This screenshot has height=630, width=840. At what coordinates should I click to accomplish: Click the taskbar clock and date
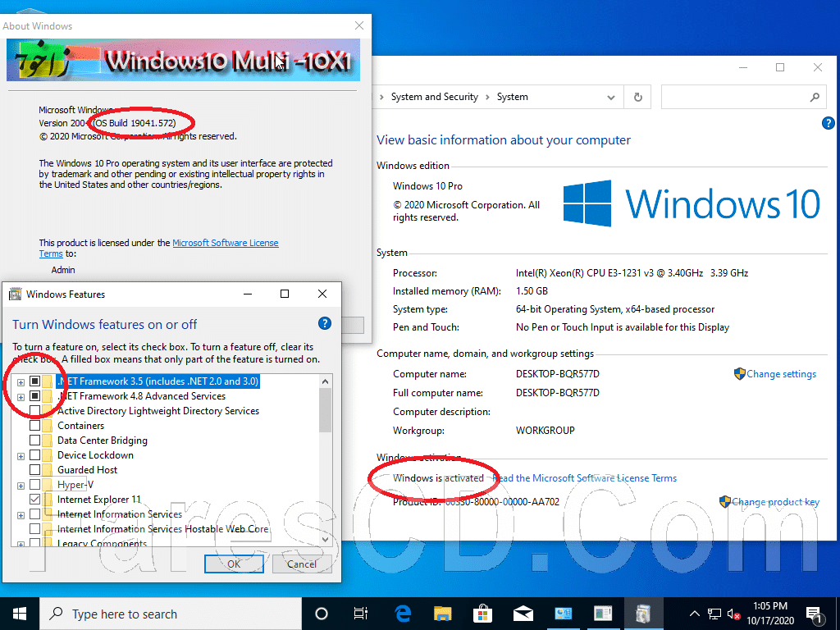[x=769, y=614]
